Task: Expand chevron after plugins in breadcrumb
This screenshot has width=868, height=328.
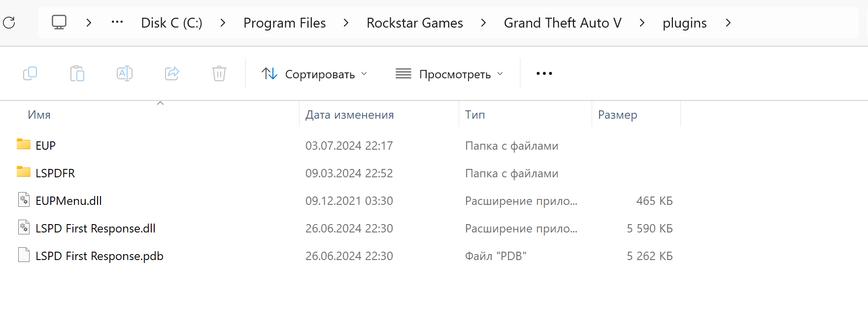Action: 728,23
